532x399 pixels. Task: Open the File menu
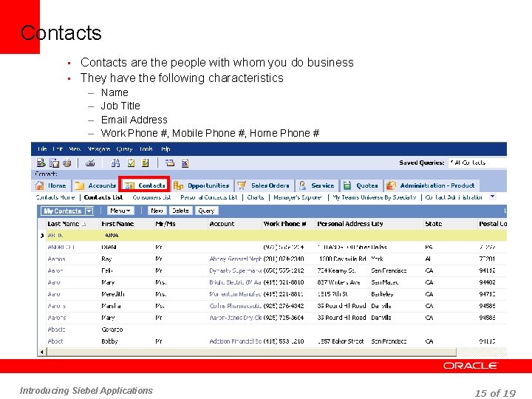[x=42, y=149]
